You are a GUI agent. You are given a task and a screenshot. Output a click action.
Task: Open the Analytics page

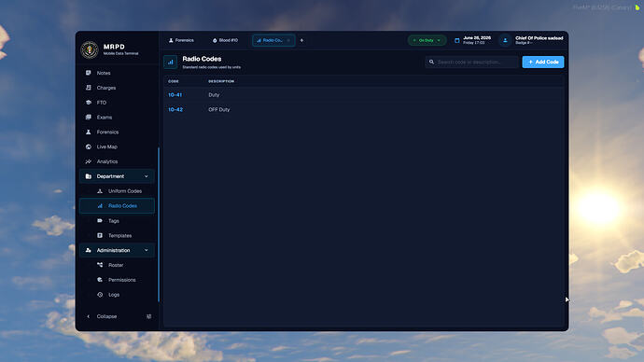point(117,161)
